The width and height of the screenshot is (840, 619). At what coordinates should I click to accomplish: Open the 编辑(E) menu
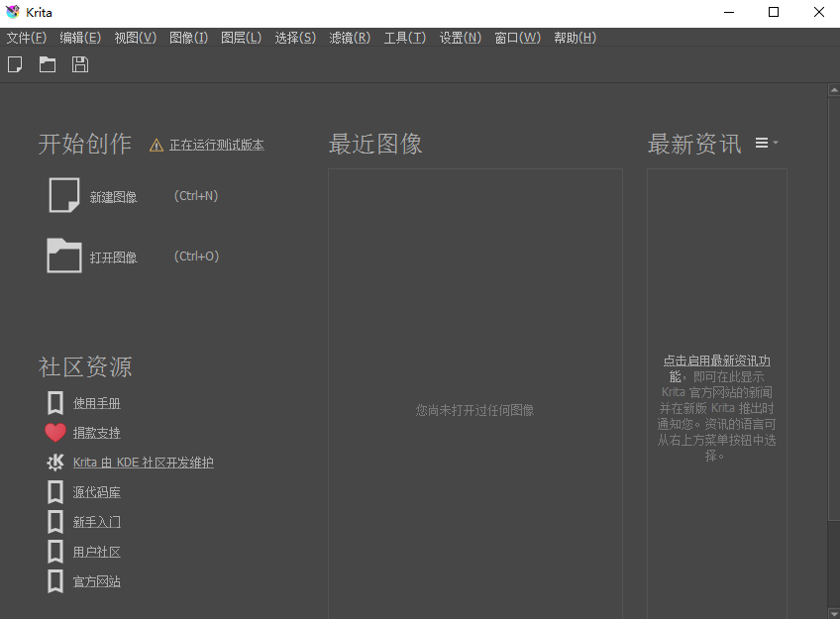(80, 38)
